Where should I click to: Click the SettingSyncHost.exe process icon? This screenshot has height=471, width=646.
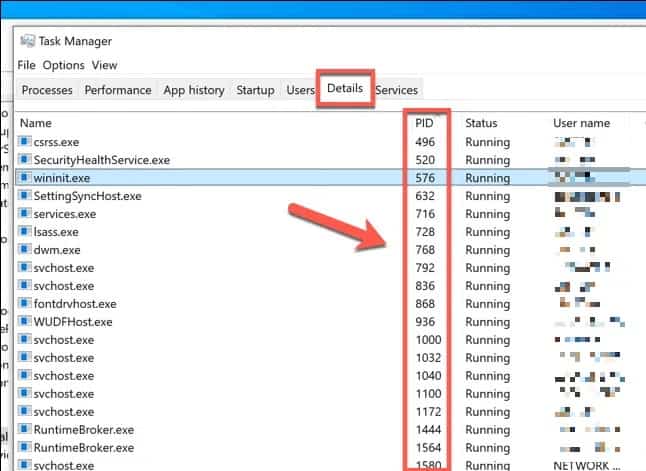[24, 195]
